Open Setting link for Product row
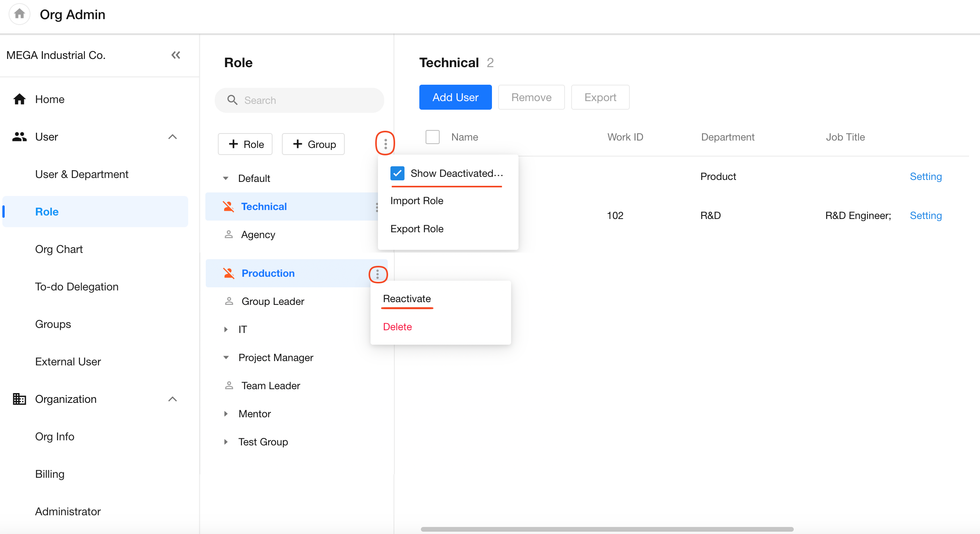 (x=925, y=176)
